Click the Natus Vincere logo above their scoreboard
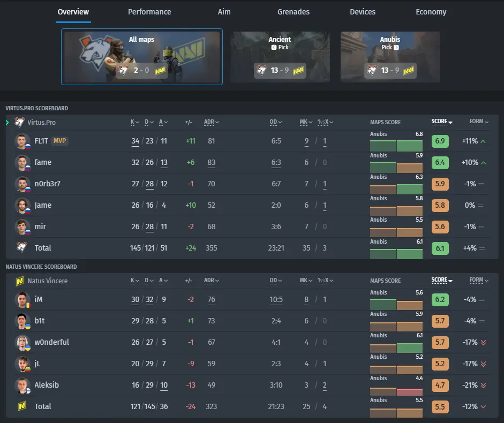 (x=19, y=281)
